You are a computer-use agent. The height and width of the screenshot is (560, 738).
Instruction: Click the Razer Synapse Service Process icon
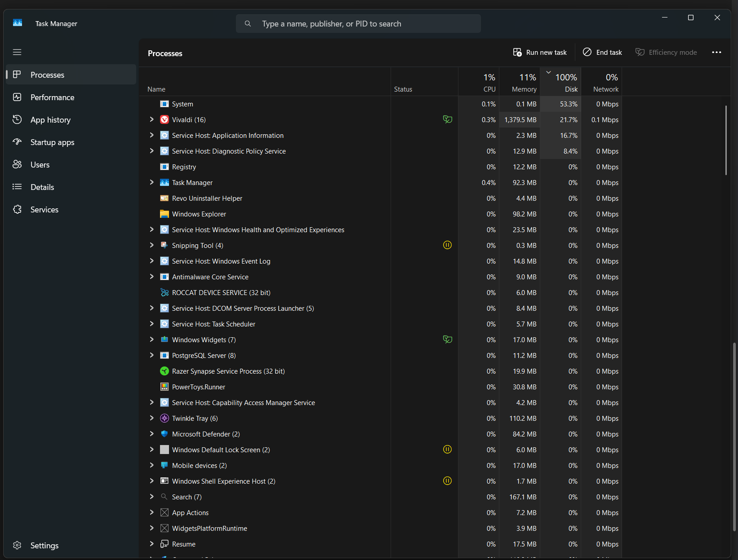coord(164,371)
